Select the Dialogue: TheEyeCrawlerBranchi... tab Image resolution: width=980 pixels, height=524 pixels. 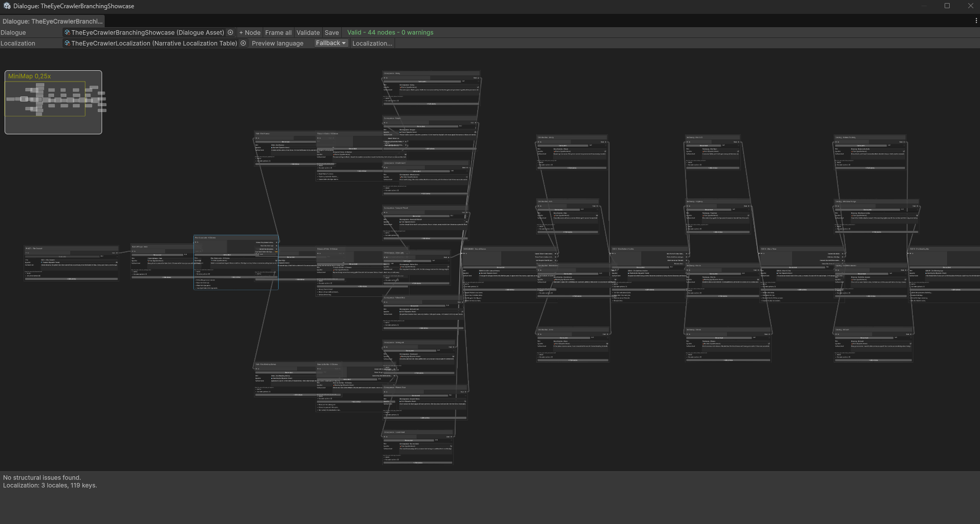[52, 21]
